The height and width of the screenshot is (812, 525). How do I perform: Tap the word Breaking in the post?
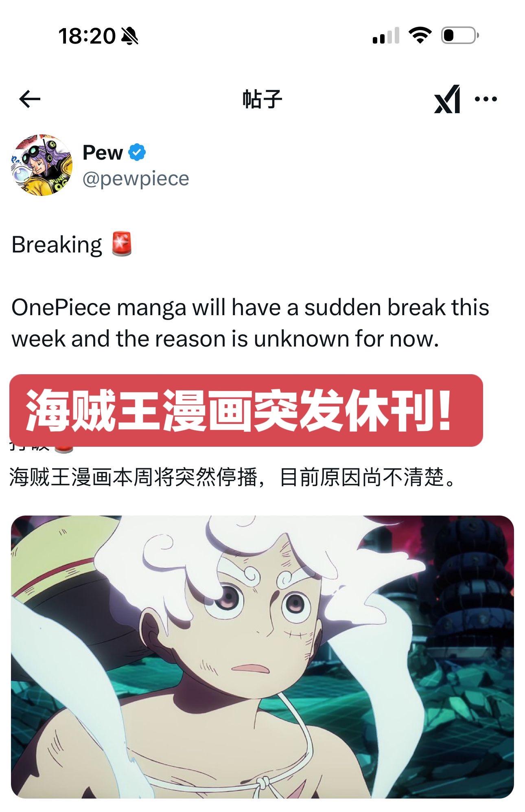tap(57, 245)
